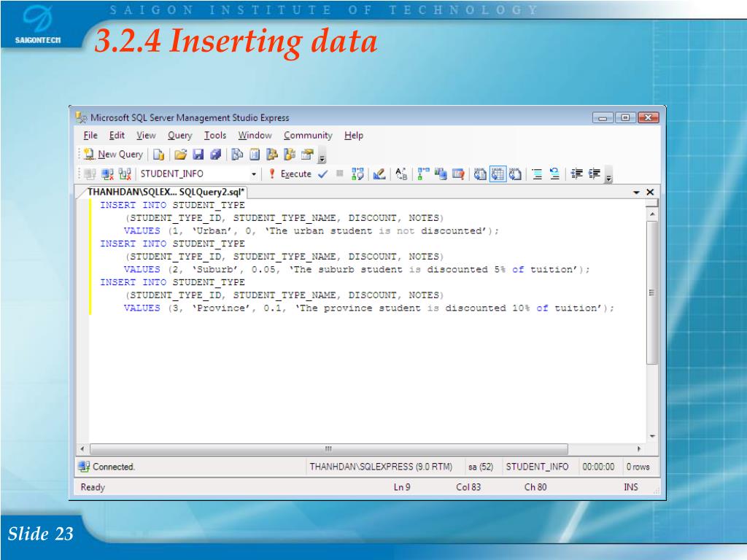Open the Template Explorer icon

point(290,155)
